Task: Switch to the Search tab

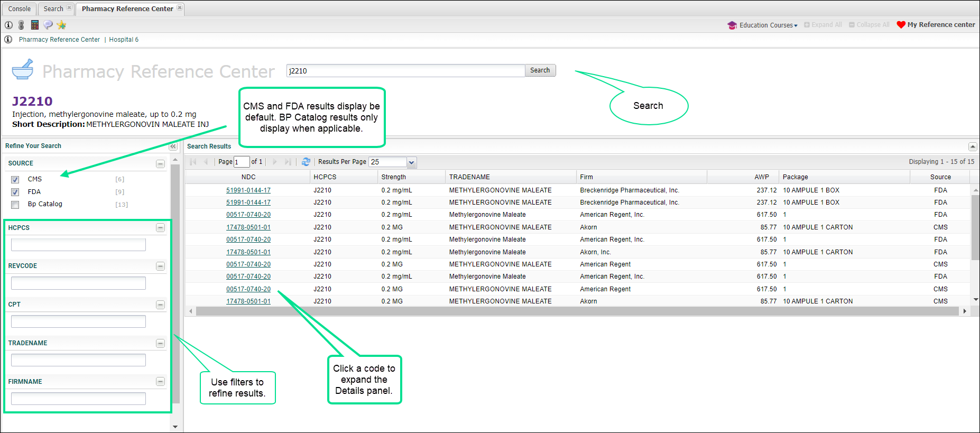Action: tap(53, 9)
